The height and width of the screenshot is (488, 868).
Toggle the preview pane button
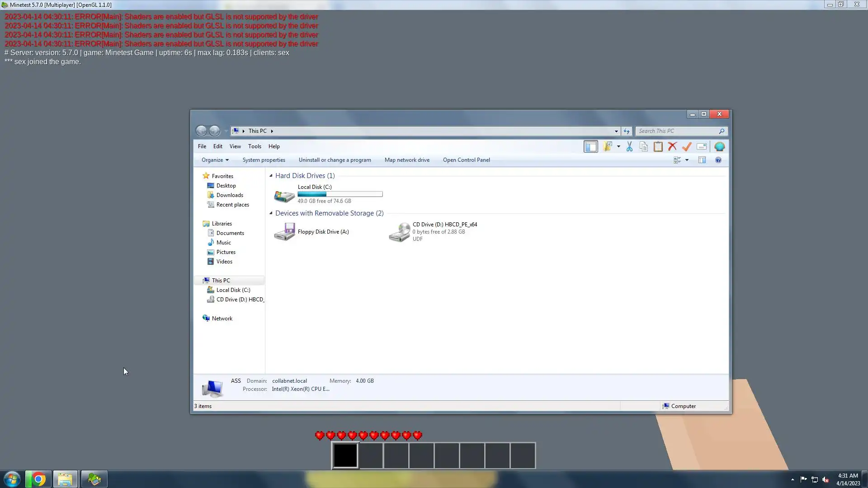pos(702,160)
